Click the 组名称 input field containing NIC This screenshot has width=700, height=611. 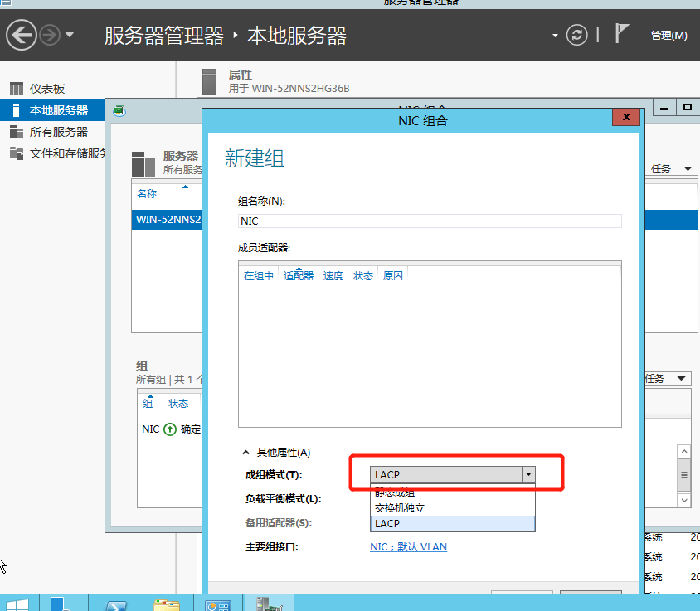pos(430,221)
